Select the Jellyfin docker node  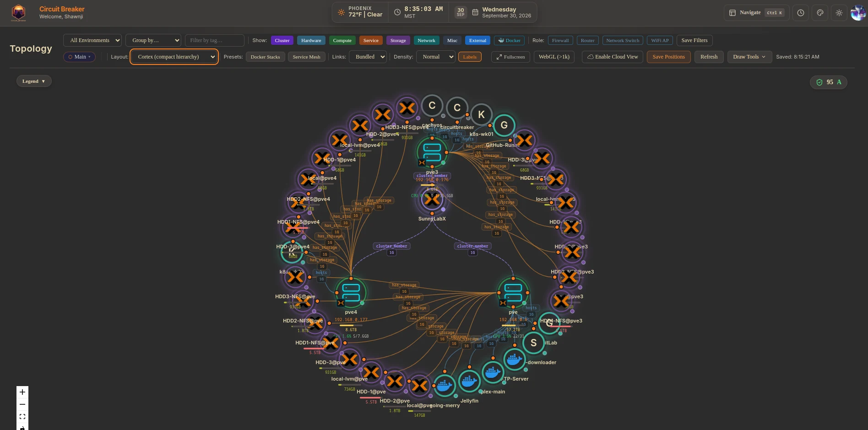point(469,381)
